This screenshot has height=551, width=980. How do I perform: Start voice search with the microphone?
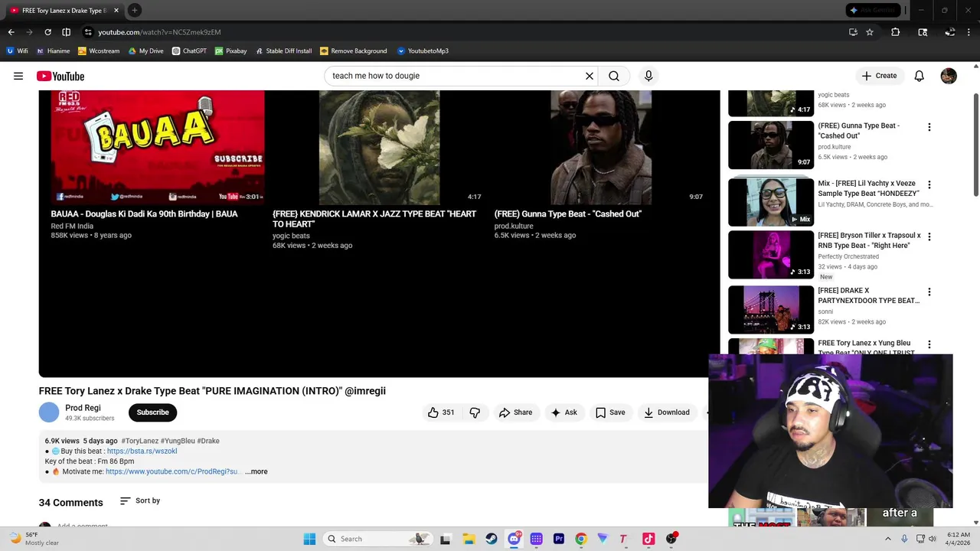tap(648, 76)
